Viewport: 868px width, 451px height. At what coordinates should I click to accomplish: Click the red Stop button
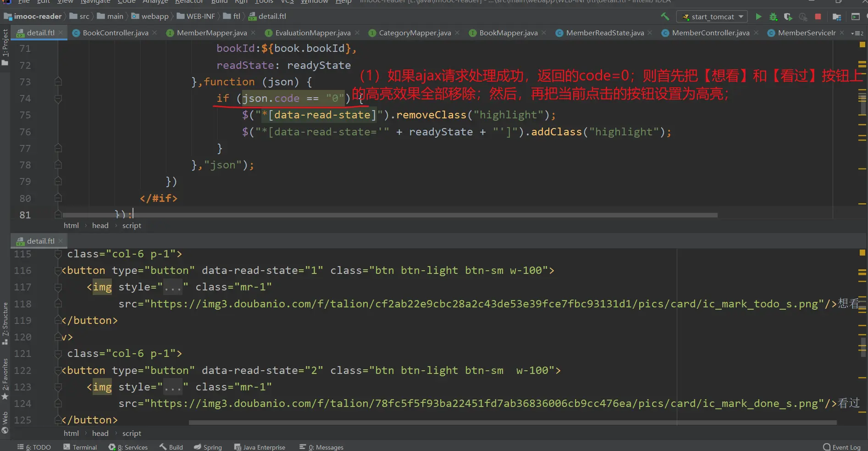tap(818, 17)
